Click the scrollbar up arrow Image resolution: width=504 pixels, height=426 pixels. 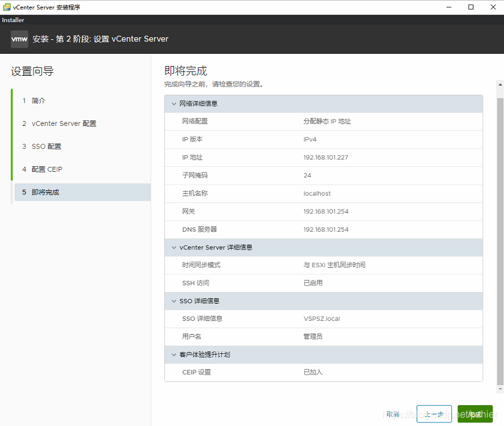(500, 84)
